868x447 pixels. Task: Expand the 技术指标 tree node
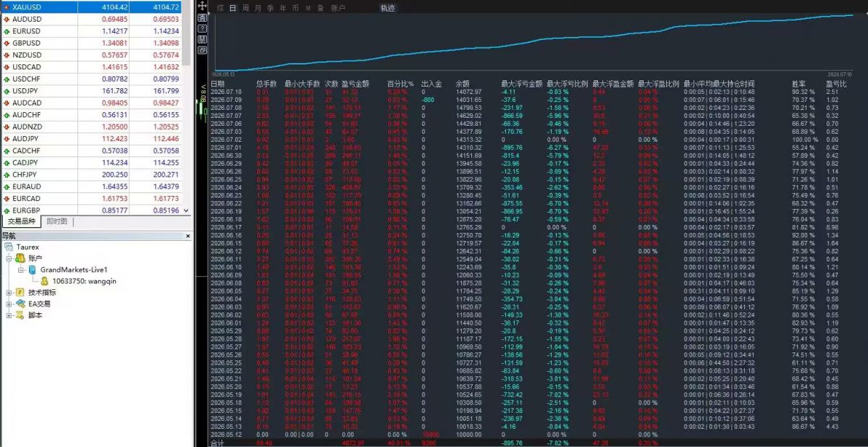(9, 293)
